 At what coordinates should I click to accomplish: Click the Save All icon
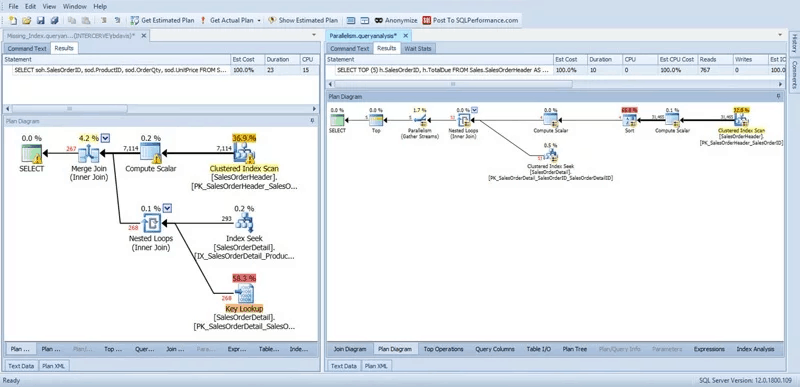click(x=54, y=20)
